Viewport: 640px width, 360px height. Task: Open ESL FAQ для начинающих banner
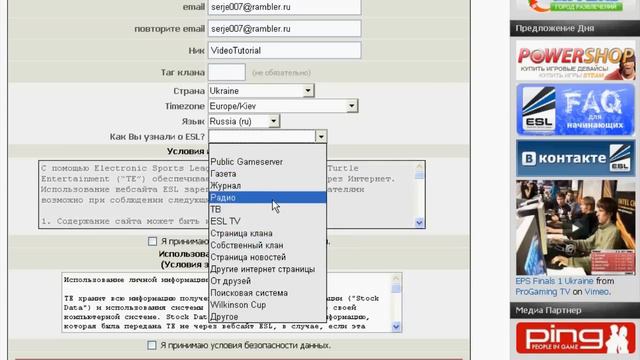click(576, 110)
